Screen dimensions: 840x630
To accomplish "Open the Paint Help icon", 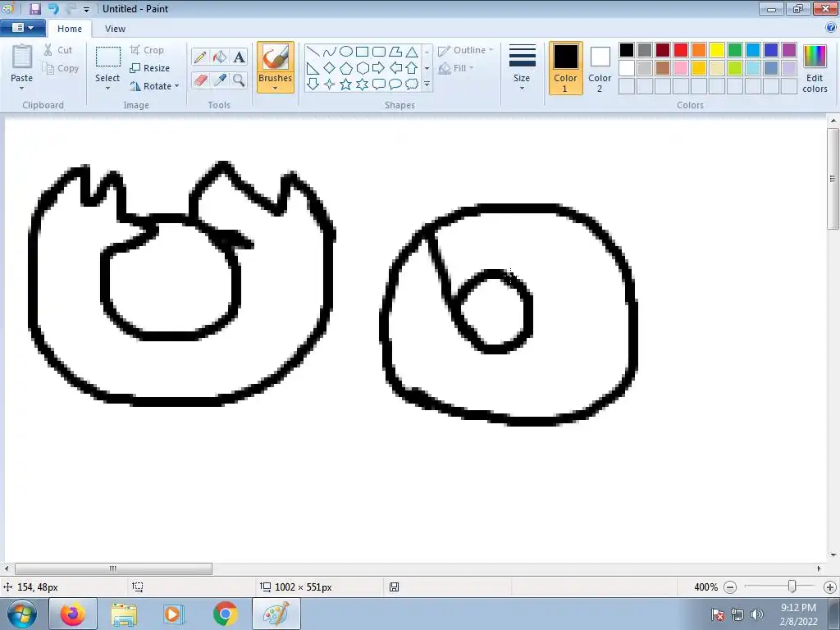I will click(x=831, y=28).
